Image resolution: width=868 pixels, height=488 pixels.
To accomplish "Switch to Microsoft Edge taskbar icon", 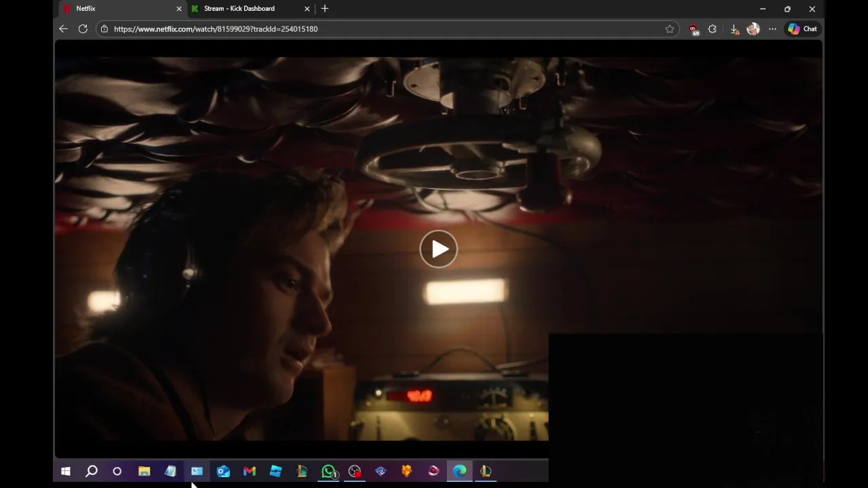I will click(x=460, y=471).
